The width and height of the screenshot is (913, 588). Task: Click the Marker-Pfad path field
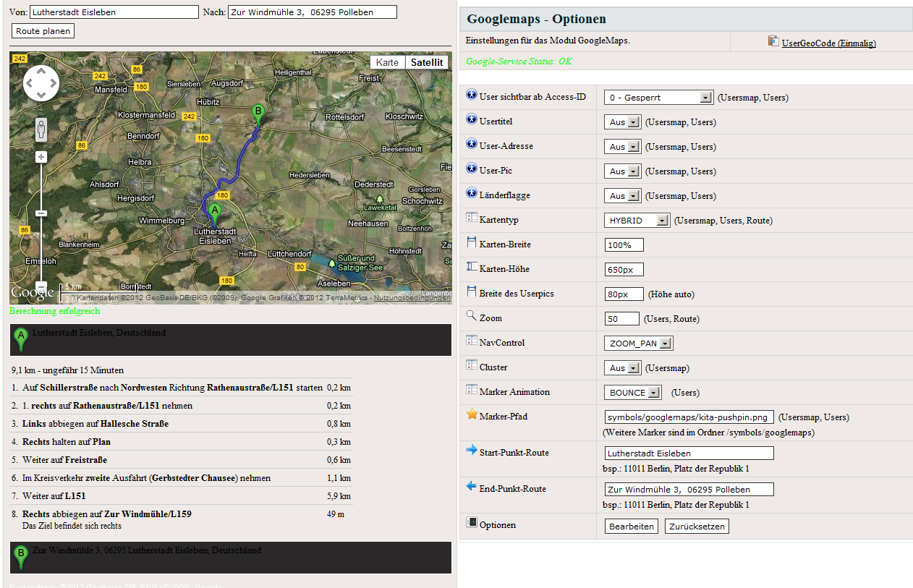point(689,417)
